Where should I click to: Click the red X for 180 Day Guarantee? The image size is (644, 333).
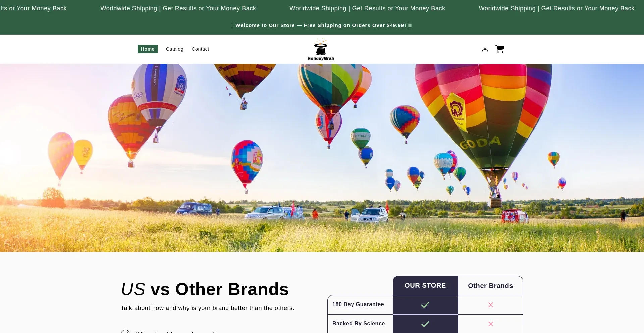click(491, 305)
